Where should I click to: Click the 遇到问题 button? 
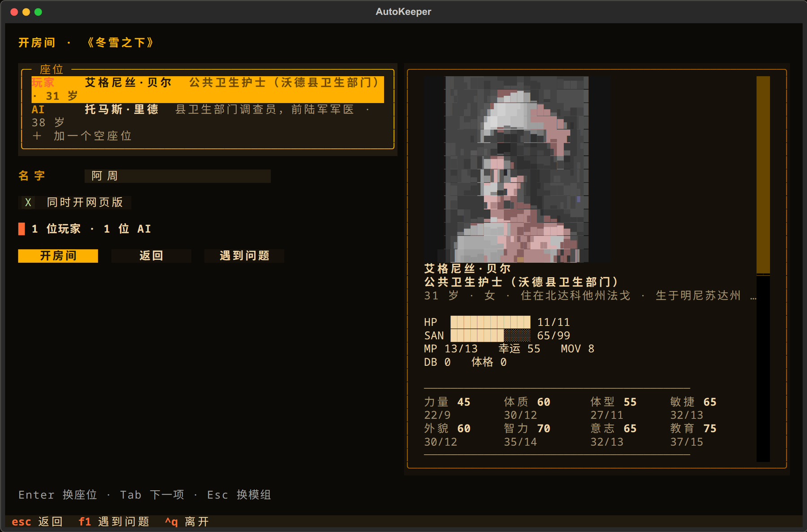pos(244,255)
